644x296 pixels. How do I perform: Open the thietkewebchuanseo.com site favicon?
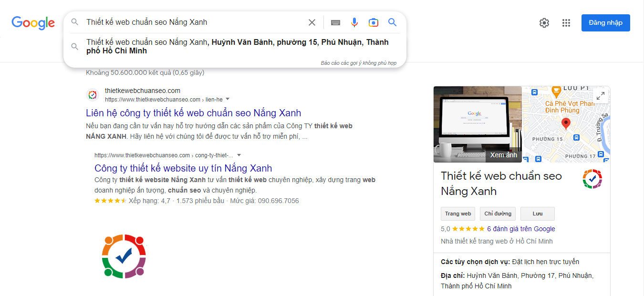pos(93,95)
